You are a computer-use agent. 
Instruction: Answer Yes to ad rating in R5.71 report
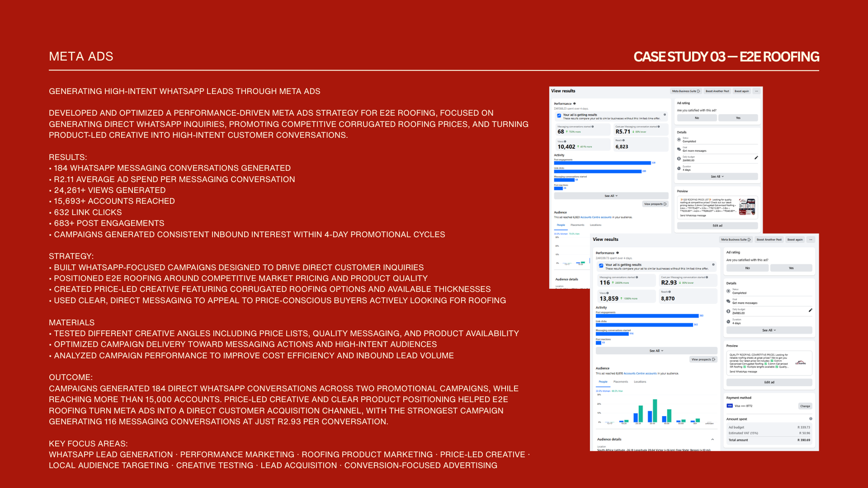click(x=738, y=118)
